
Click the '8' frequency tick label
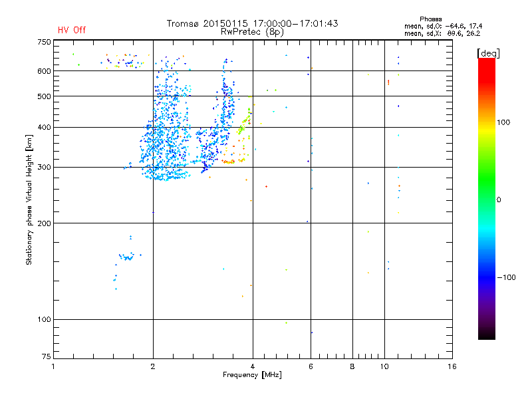coord(352,366)
